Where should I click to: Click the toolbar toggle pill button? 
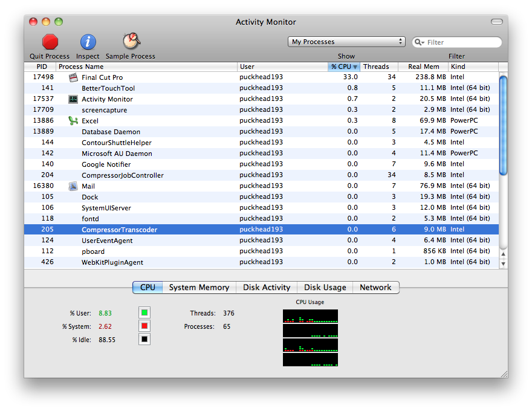coord(497,22)
